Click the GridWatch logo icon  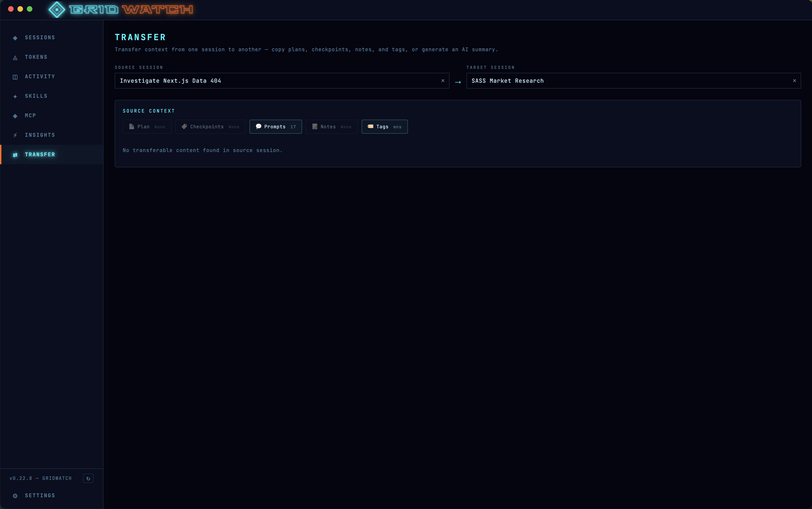click(57, 10)
